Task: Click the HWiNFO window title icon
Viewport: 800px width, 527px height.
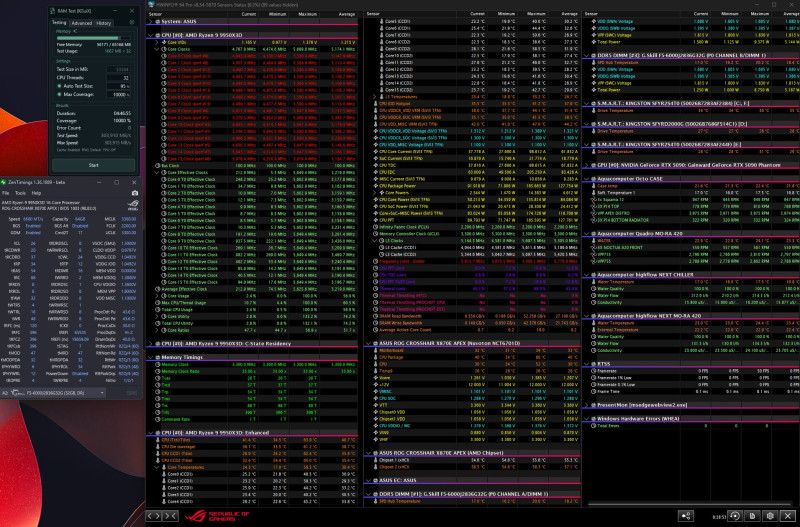Action: tap(152, 5)
